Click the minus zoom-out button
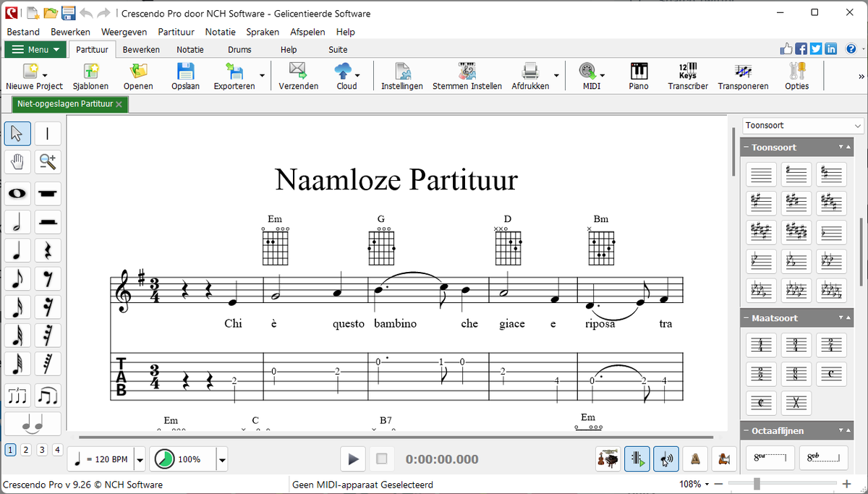 [x=718, y=484]
